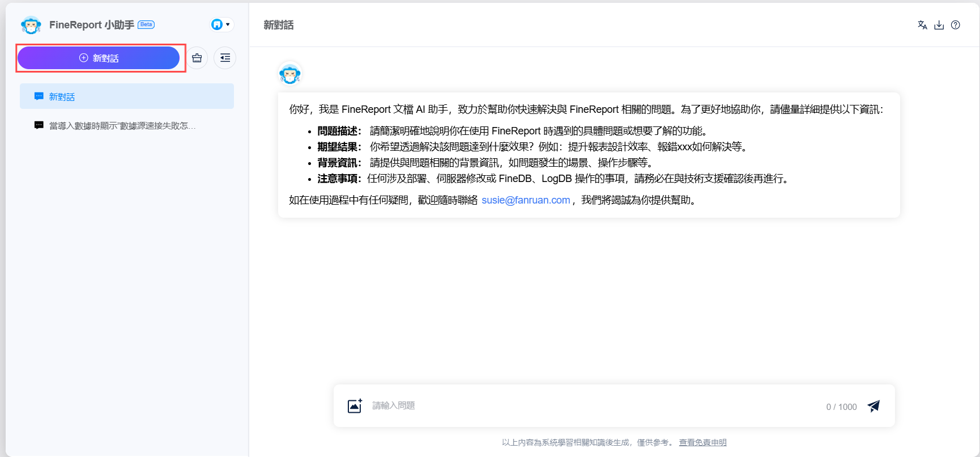Viewport: 980px width, 457px height.
Task: Collapse the sidebar with the fold icon
Action: point(225,58)
